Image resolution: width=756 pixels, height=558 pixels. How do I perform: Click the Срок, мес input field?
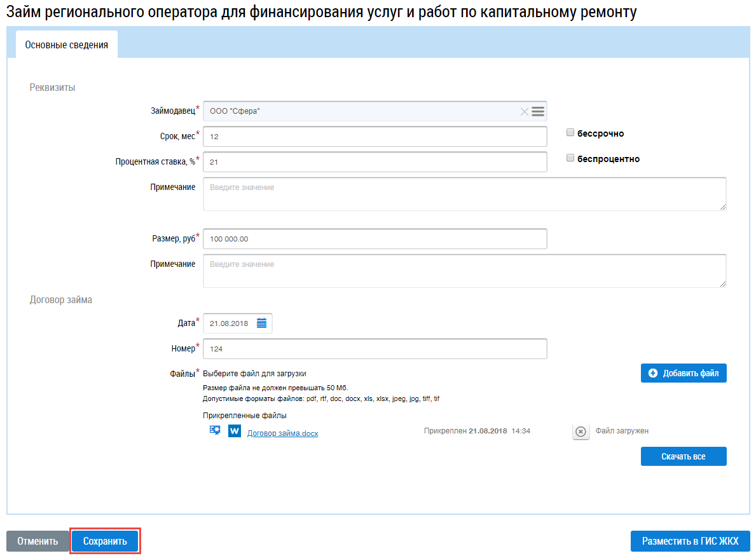(x=375, y=137)
